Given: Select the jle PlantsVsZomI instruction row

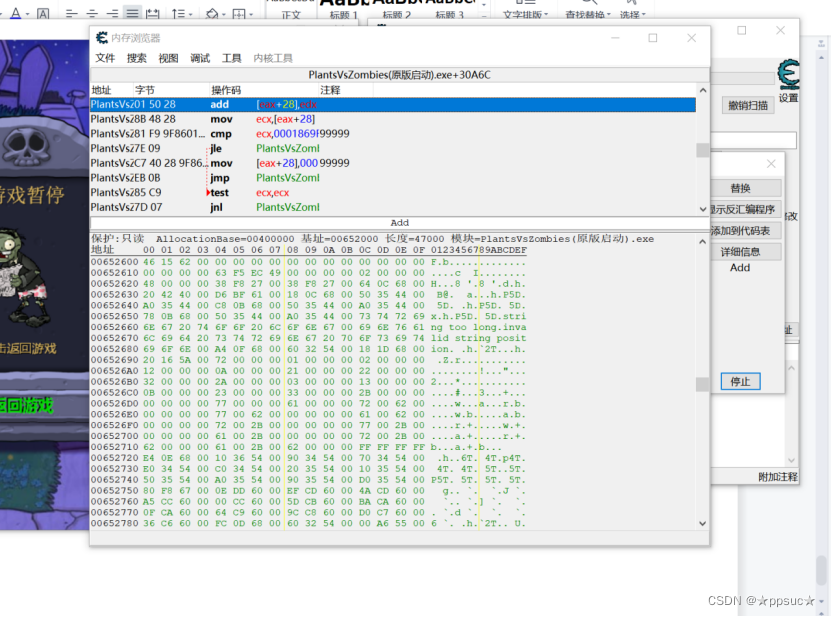Looking at the screenshot, I should click(x=393, y=148).
